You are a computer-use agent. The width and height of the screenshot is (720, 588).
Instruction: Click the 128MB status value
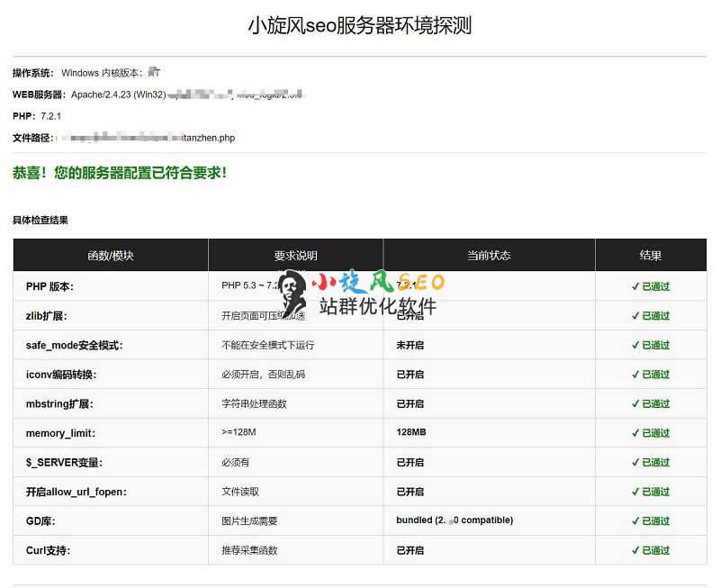(x=411, y=432)
